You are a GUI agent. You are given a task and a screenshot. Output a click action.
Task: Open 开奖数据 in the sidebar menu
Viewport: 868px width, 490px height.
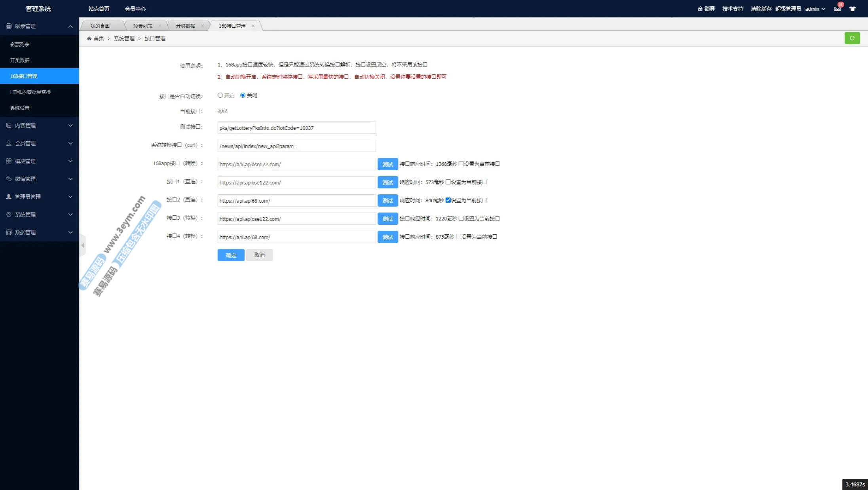(20, 60)
